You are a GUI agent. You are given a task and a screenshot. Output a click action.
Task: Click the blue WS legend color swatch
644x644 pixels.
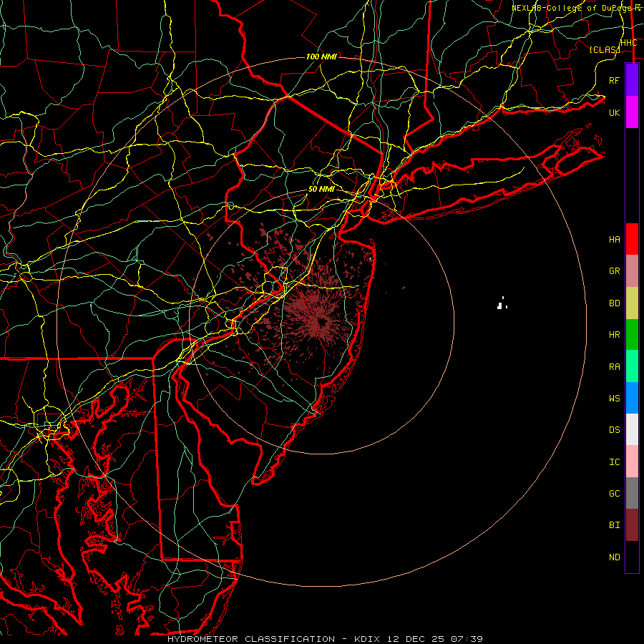tap(632, 398)
